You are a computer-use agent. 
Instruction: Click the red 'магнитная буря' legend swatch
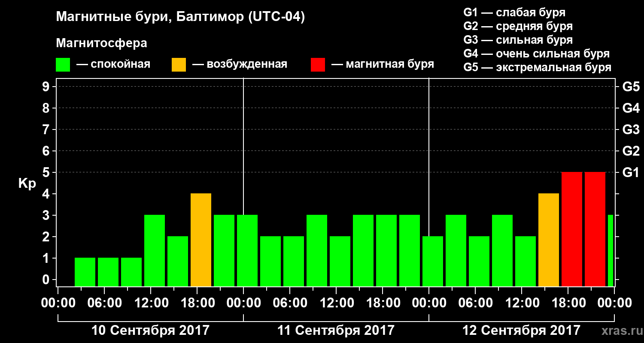[318, 65]
